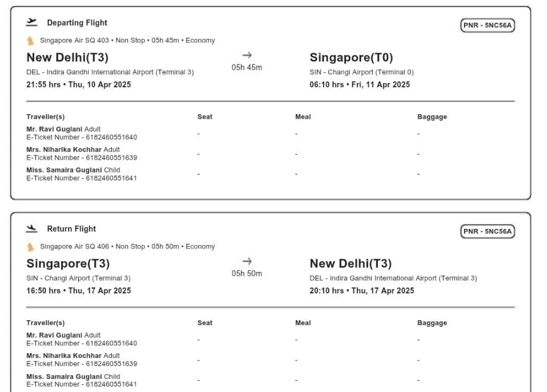Click the arrow above 05h 45m duration

[x=247, y=55]
